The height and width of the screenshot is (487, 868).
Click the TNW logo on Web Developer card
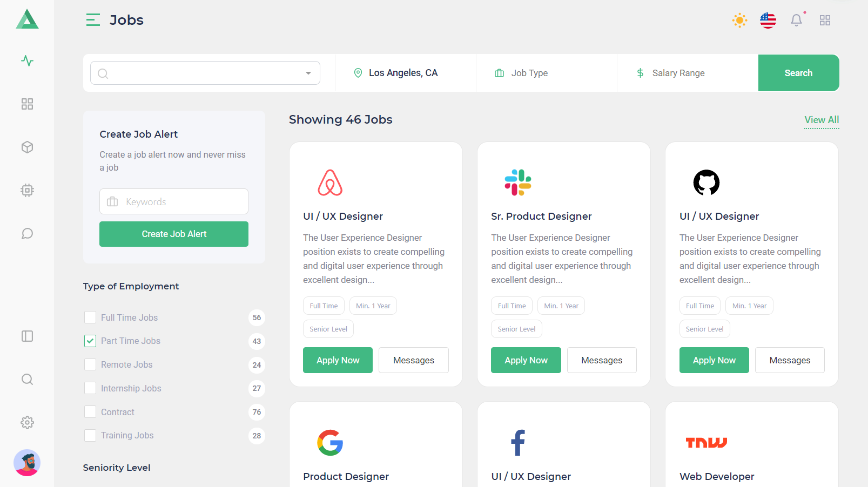click(x=706, y=443)
